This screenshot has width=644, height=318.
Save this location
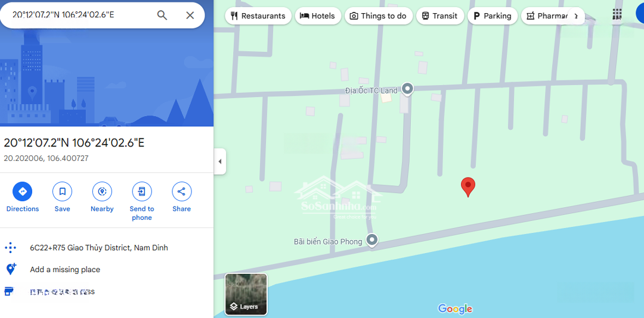pos(63,197)
